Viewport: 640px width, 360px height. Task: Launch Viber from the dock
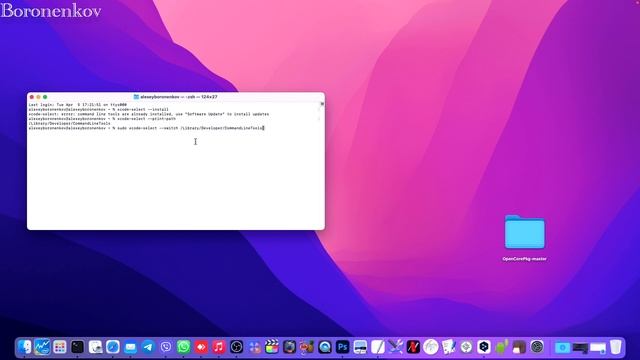coord(166,347)
